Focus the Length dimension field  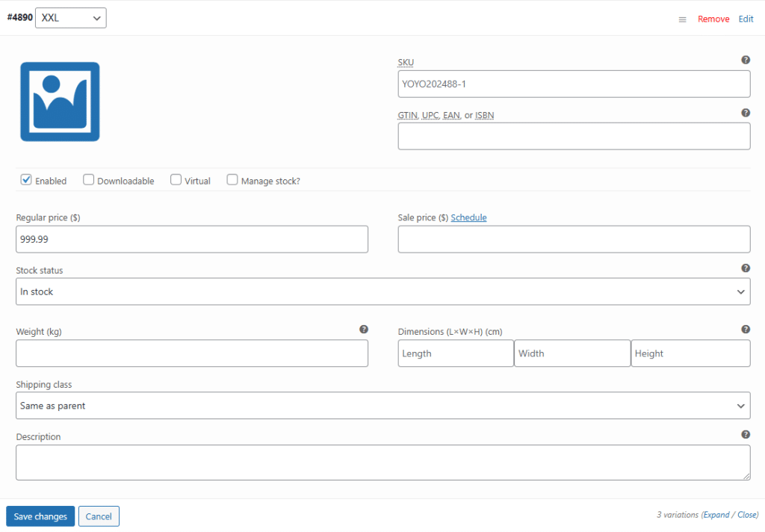coord(456,353)
